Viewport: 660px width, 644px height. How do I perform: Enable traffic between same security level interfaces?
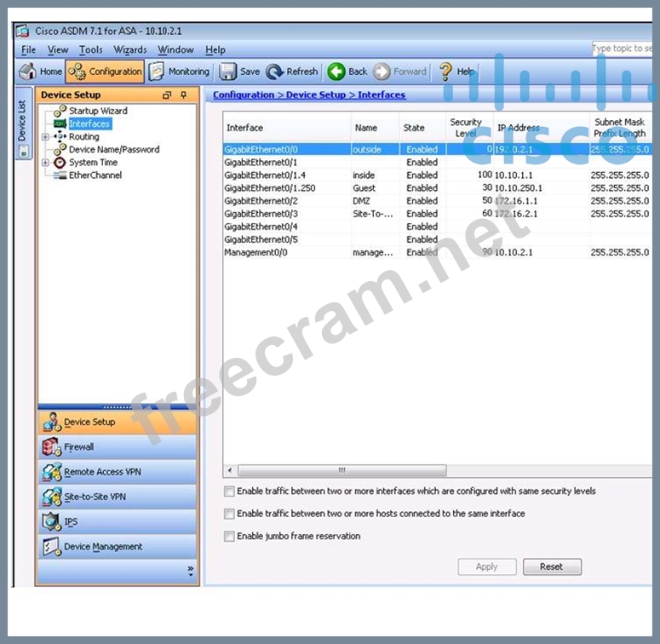coord(229,492)
